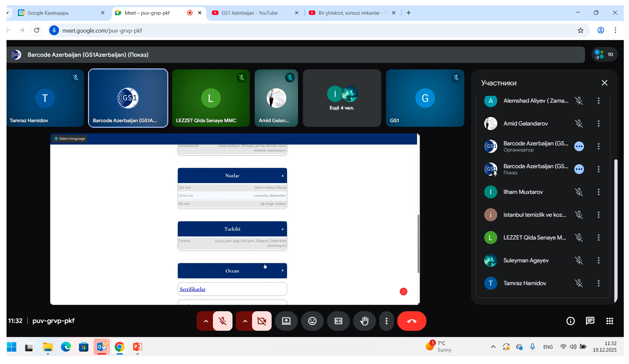Image resolution: width=629 pixels, height=364 pixels.
Task: Open the activities grid icon
Action: coord(609,321)
